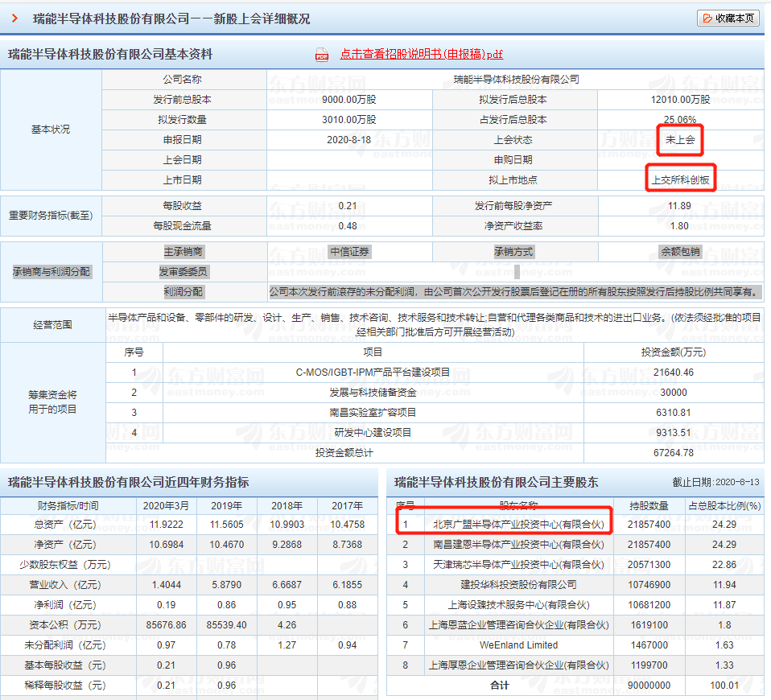
Task: Click shareholder 上海恩蓝企业管理咨询合伙企业(有限合伙)
Action: [518, 625]
